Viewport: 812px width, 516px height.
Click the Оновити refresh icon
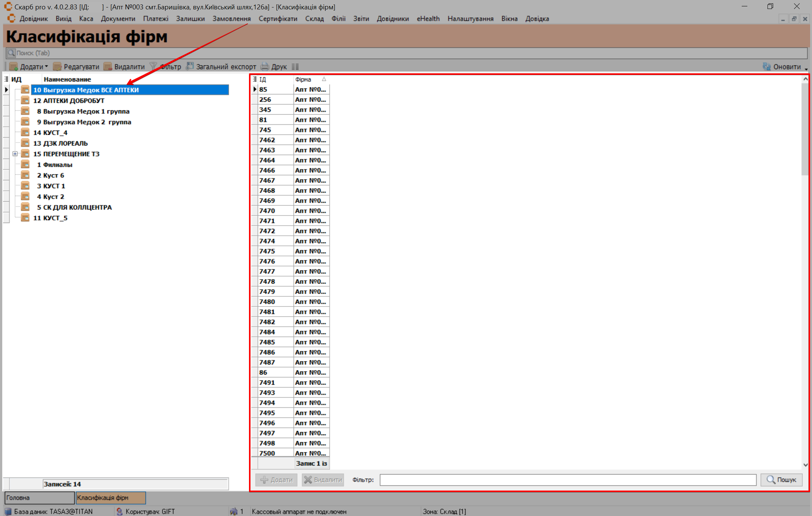[x=766, y=67]
